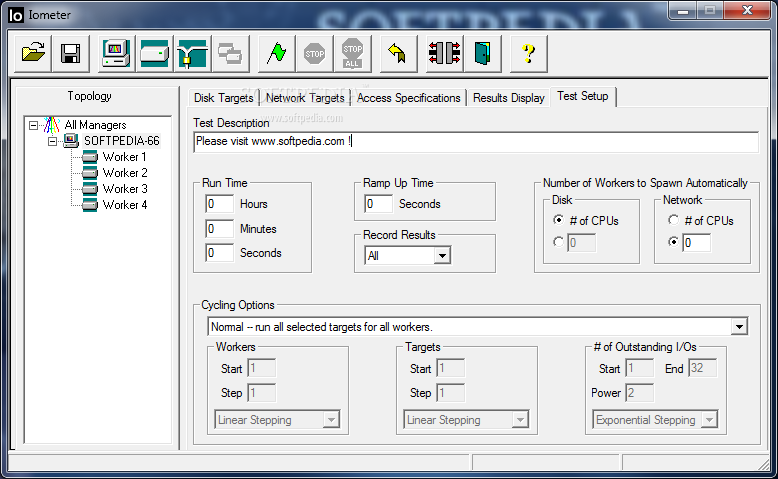Click the single STOP test icon
Viewport: 778px width, 479px height.
tap(315, 53)
